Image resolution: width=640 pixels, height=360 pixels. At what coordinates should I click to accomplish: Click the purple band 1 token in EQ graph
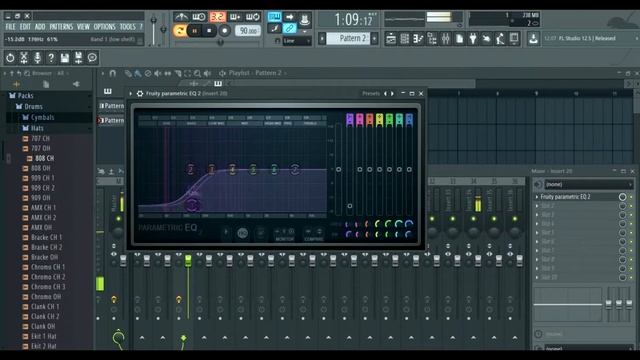(x=193, y=205)
